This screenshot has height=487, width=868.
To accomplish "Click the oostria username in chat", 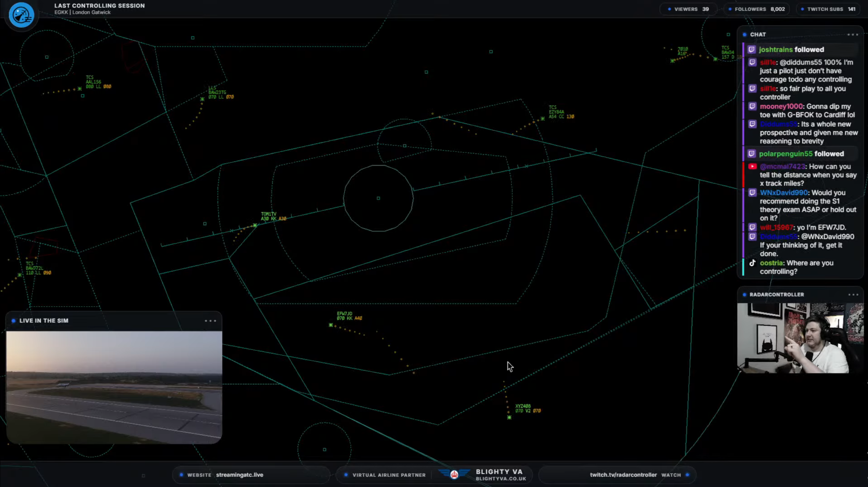I will tap(771, 263).
